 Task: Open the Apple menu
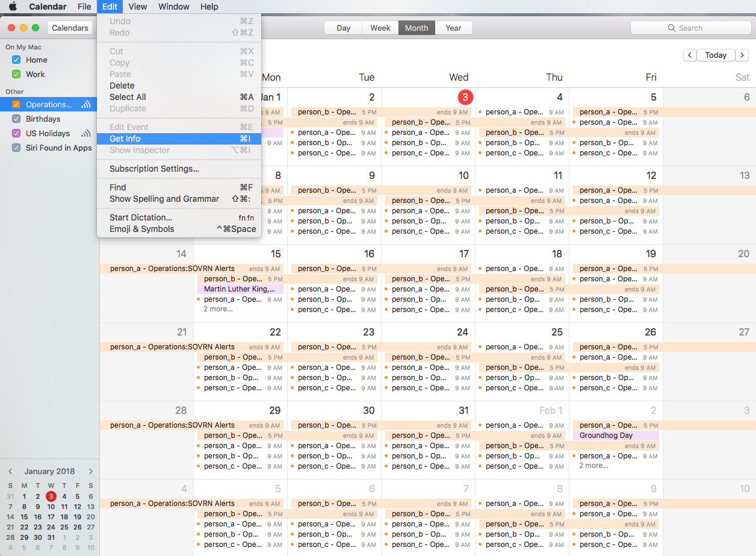pyautogui.click(x=13, y=7)
